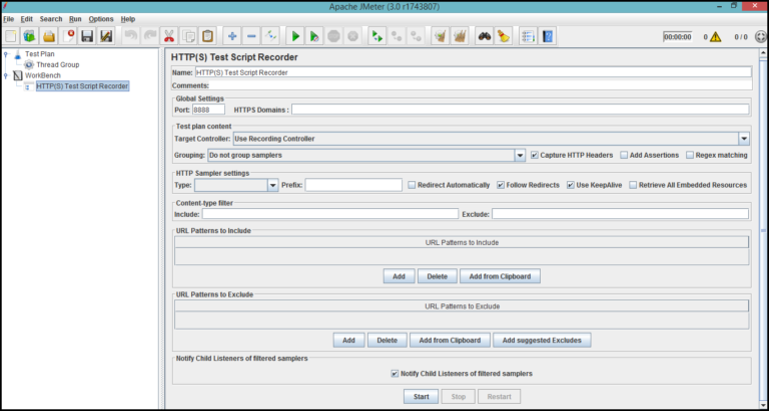The image size is (769, 411).
Task: Click the Start no pauses icon
Action: coord(314,36)
